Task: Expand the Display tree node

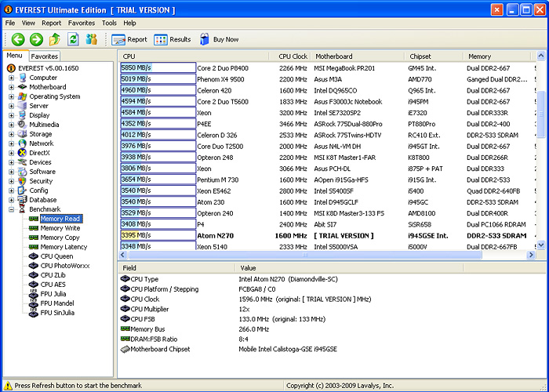Action: [x=11, y=115]
